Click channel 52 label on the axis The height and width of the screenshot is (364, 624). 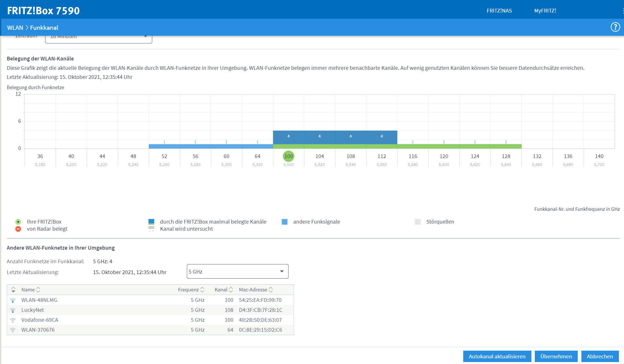(164, 156)
